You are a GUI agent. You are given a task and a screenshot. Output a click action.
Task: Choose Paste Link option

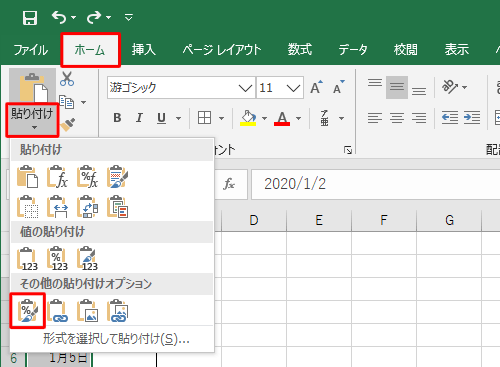57,311
